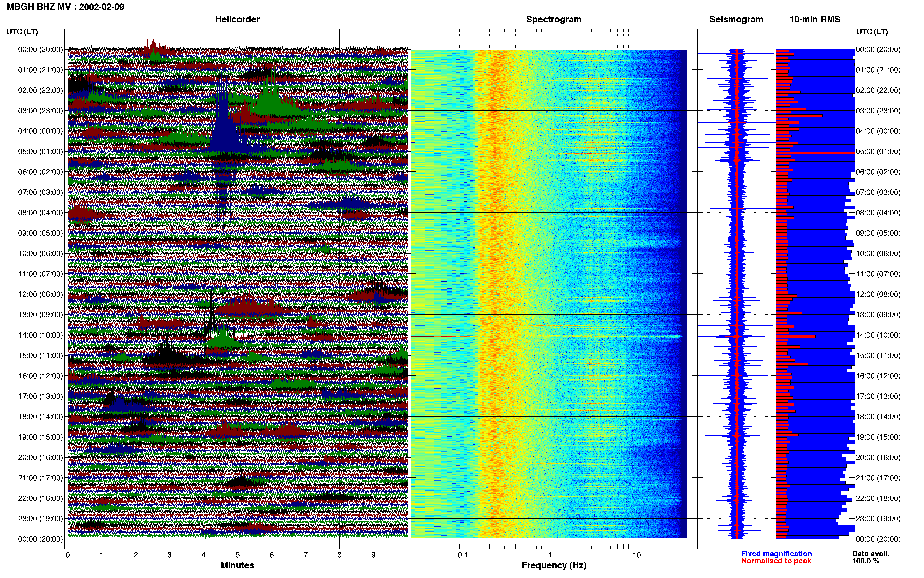
Task: Click the left '09:00 (05:00)' time label
Action: [x=41, y=233]
